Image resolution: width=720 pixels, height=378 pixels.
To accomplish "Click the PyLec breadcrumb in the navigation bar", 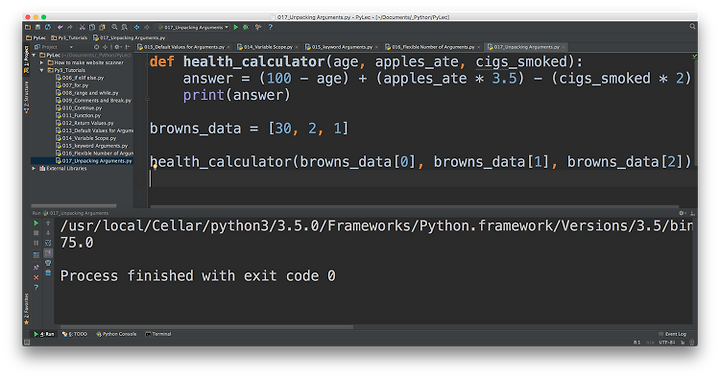I will (x=36, y=38).
